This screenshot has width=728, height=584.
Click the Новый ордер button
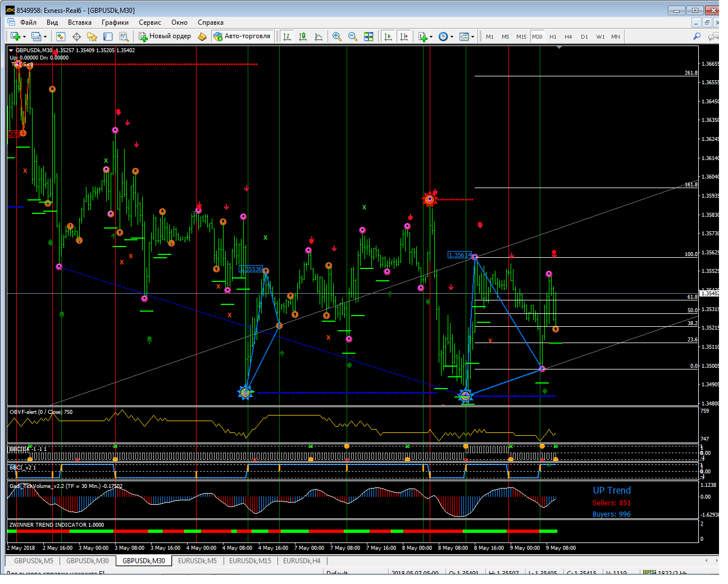[165, 36]
